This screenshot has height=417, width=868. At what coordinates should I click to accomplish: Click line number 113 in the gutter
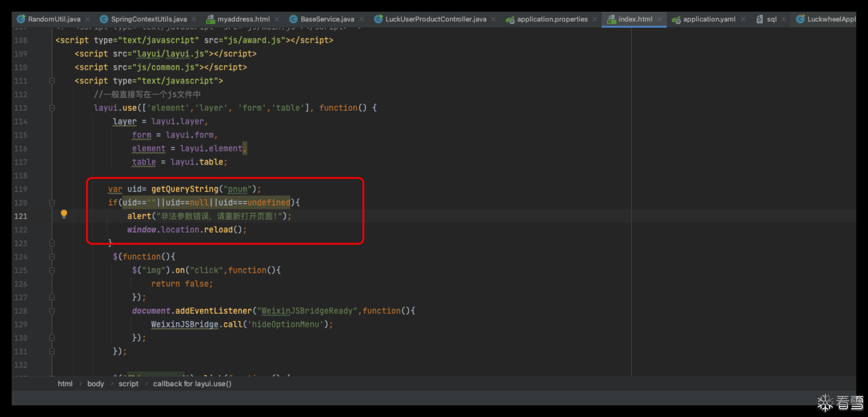21,108
